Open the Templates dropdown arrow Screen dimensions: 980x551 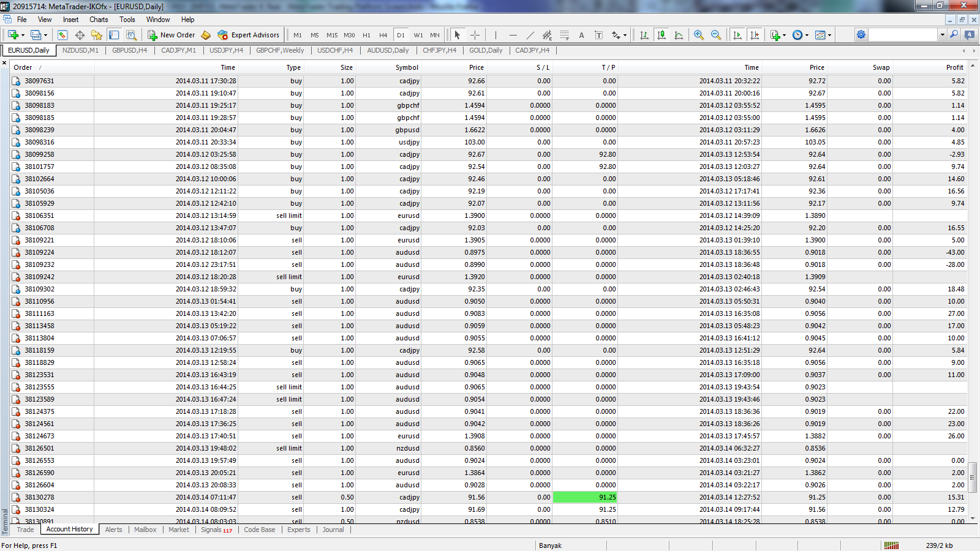click(830, 35)
